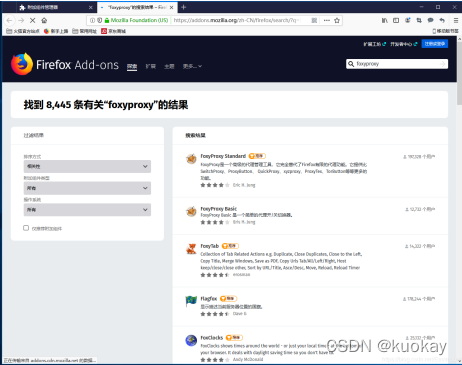The width and height of the screenshot is (462, 365).
Task: Open the third menu item in the Add-ons header
Action: (x=169, y=66)
